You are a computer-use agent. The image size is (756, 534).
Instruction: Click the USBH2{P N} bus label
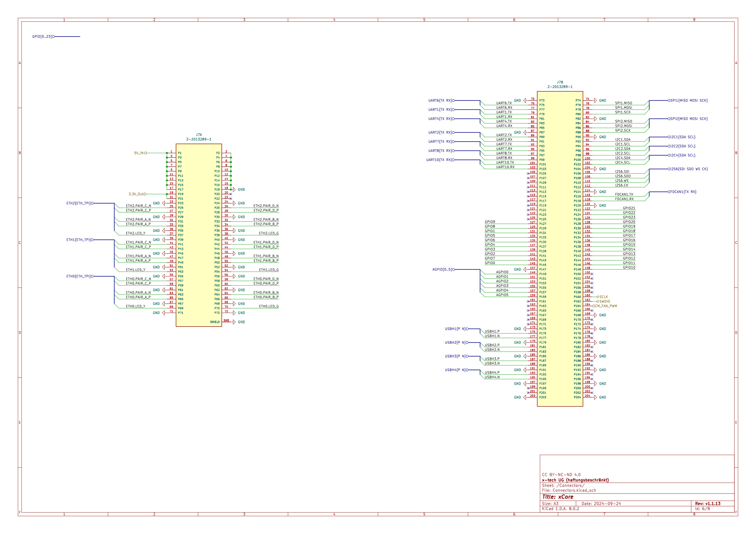457,342
